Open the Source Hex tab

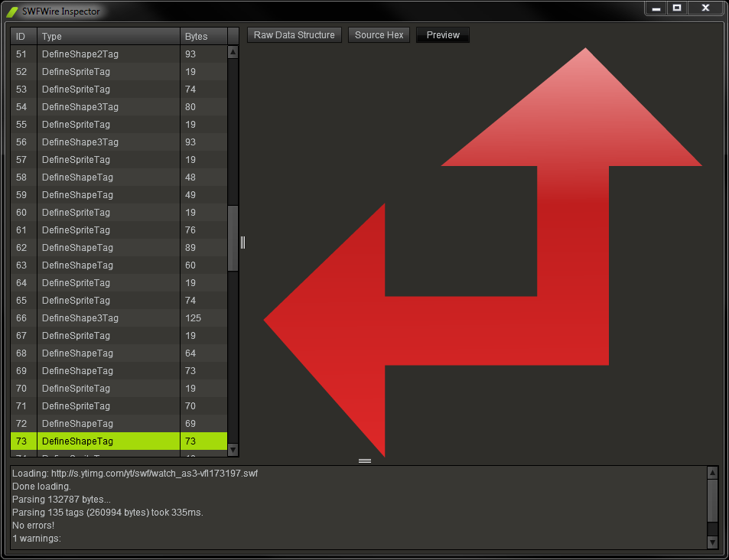click(x=379, y=35)
